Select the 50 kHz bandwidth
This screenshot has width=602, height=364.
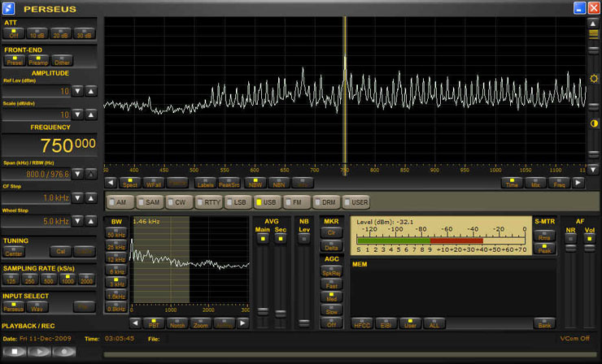point(116,232)
